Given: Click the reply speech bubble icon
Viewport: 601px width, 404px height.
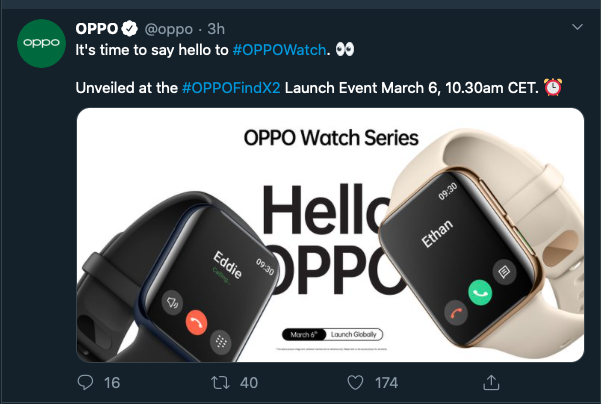Looking at the screenshot, I should point(86,382).
